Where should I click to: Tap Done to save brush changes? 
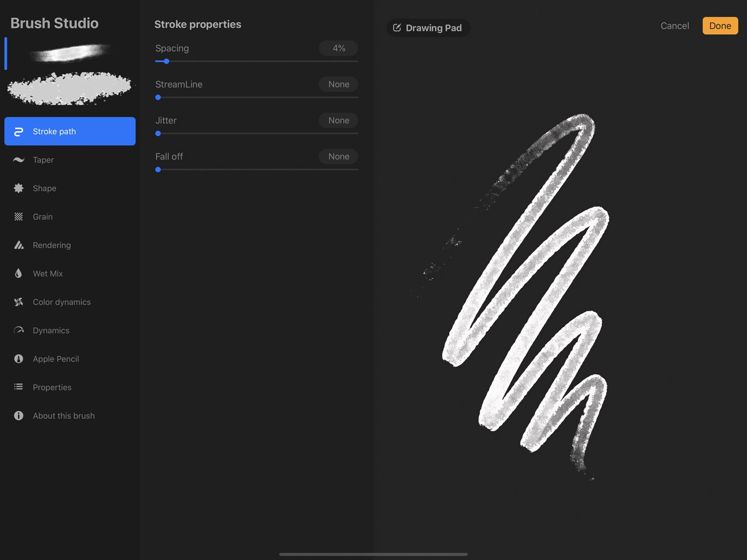(x=720, y=25)
